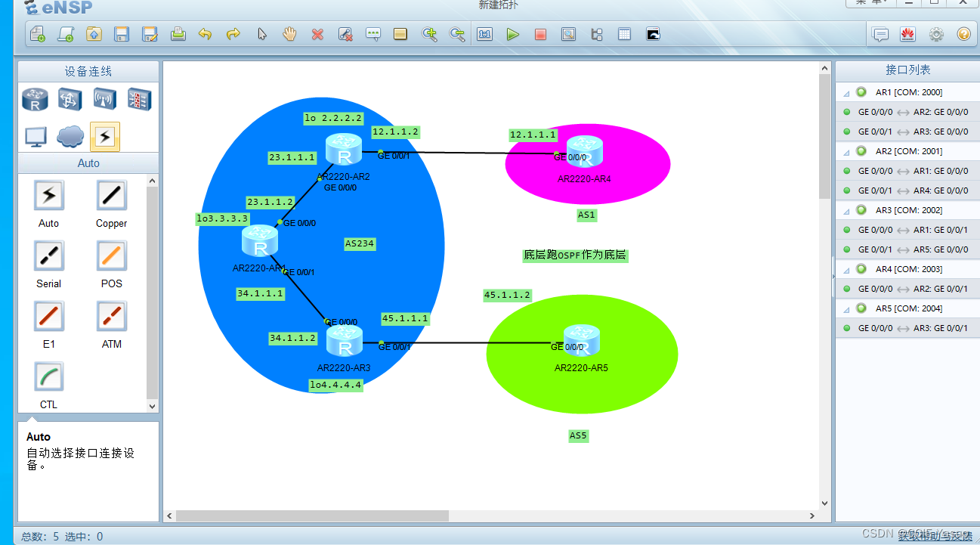Select the cloud device category
The height and width of the screenshot is (545, 980).
coord(70,136)
